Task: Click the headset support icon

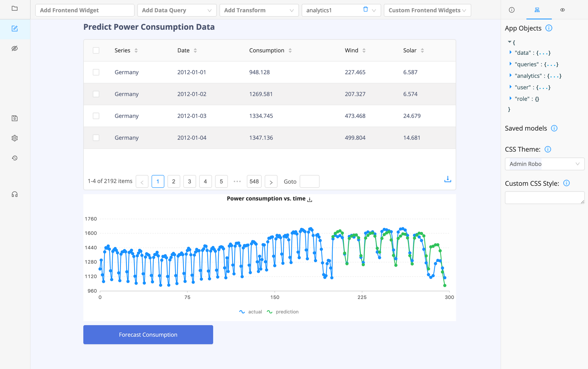Action: tap(14, 194)
